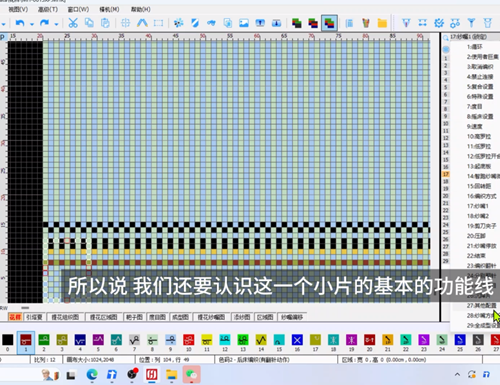This screenshot has width=500, height=385.
Task: Click the blue gear icon in right toolbar
Action: pos(439,23)
